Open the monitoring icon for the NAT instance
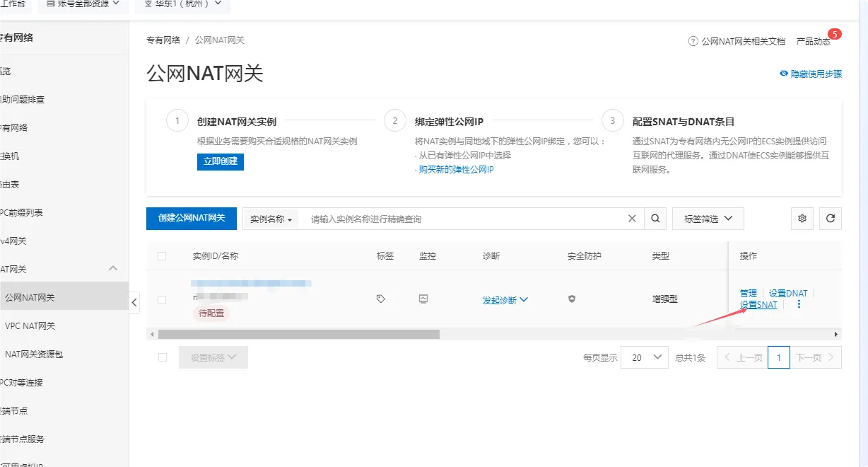 (x=423, y=299)
